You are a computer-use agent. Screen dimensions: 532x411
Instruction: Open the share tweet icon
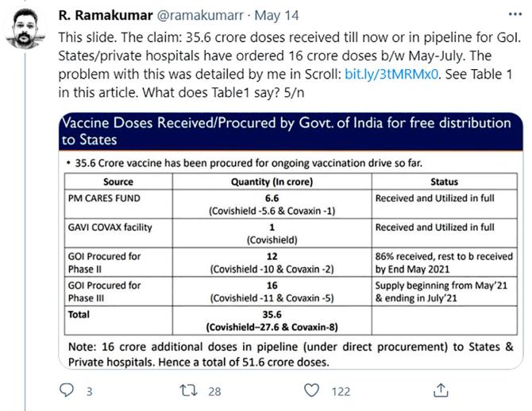(441, 390)
